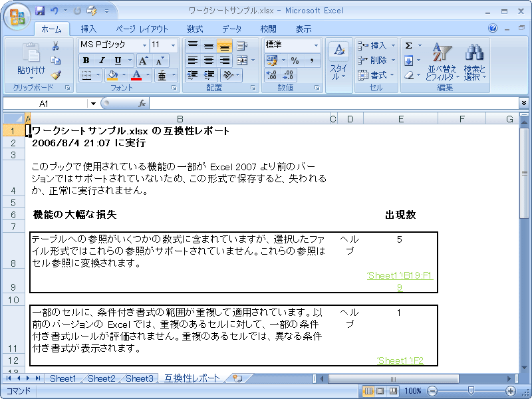532x399 pixels.
Task: Expand the formula bar
Action: click(x=524, y=102)
